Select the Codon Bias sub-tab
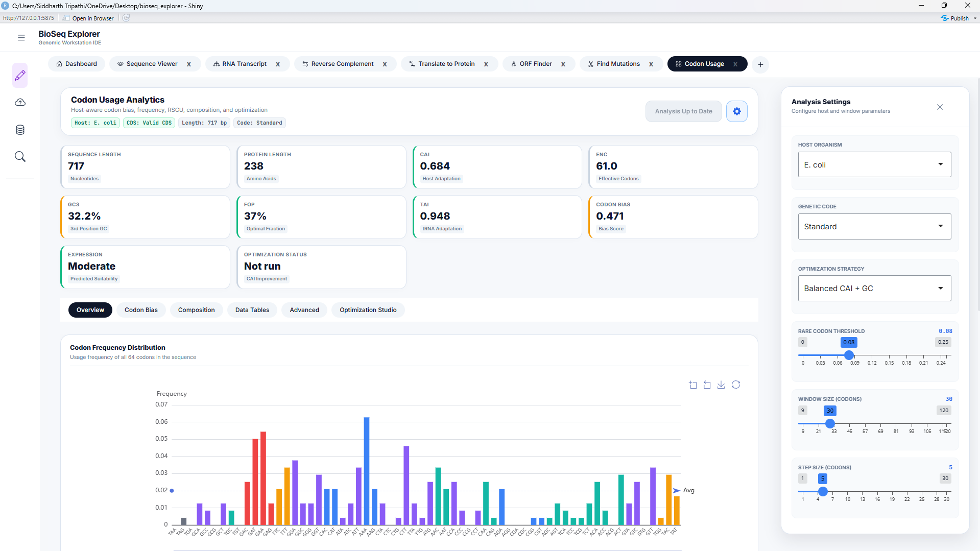This screenshot has width=980, height=551. tap(141, 310)
